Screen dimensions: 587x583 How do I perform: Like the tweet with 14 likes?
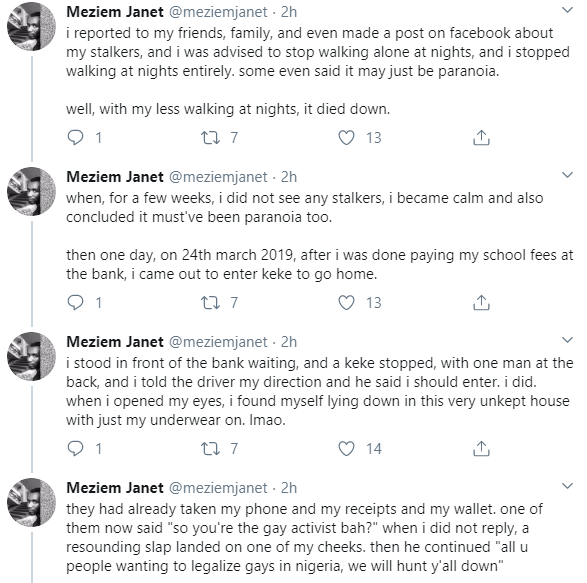pos(346,448)
